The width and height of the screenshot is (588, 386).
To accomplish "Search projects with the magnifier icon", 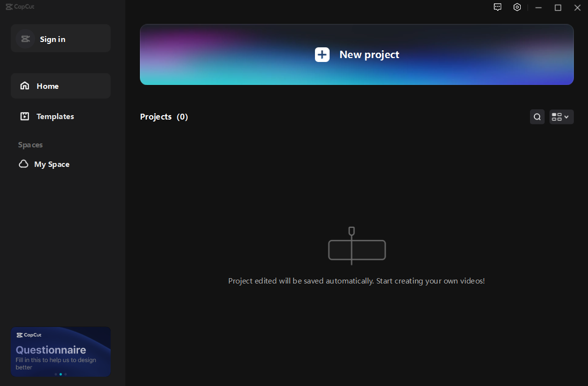I will (x=537, y=117).
